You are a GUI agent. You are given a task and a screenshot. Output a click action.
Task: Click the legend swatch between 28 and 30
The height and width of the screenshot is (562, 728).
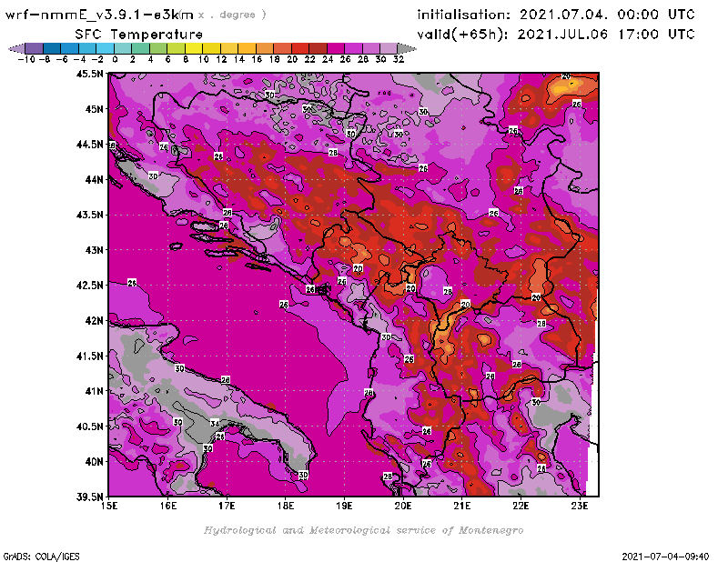pyautogui.click(x=371, y=48)
